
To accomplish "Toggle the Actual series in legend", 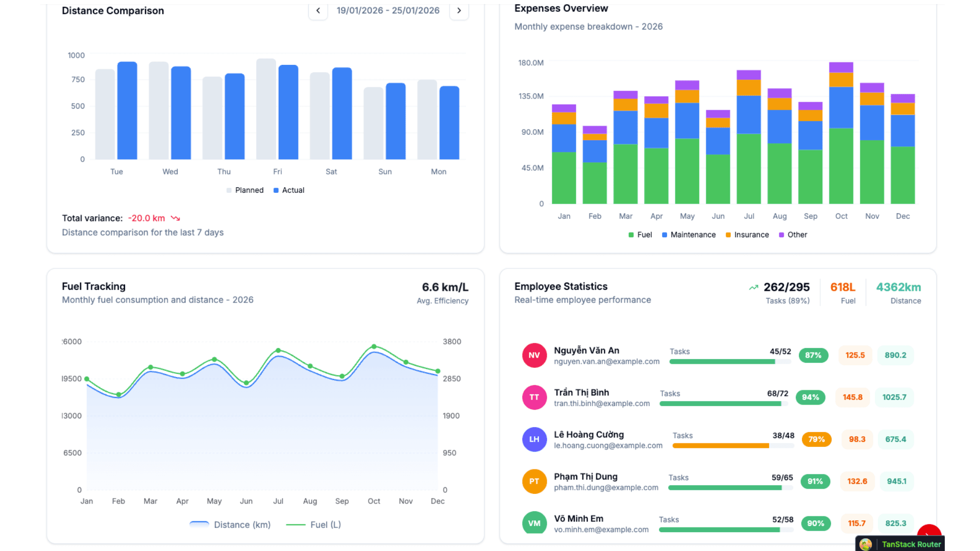I will (289, 190).
